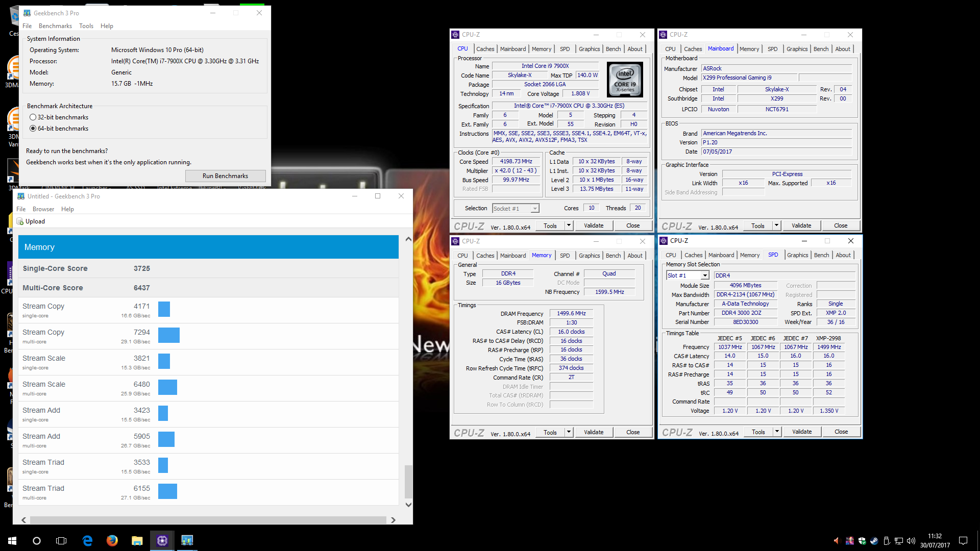Viewport: 980px width, 551px height.
Task: Expand Tools arrow in the SPD CPU-Z window
Action: coord(777,432)
